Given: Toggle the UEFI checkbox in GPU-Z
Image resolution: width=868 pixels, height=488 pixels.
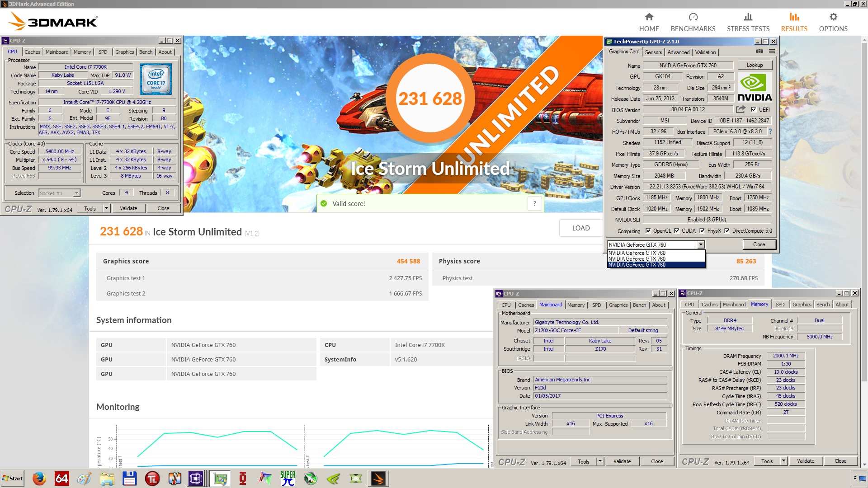Looking at the screenshot, I should 754,109.
